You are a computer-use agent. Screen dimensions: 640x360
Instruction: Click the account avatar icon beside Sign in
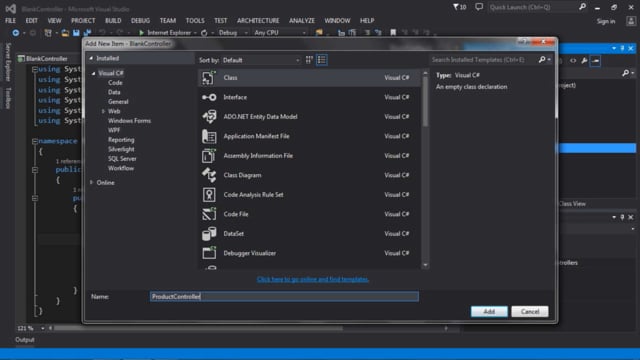(x=631, y=21)
